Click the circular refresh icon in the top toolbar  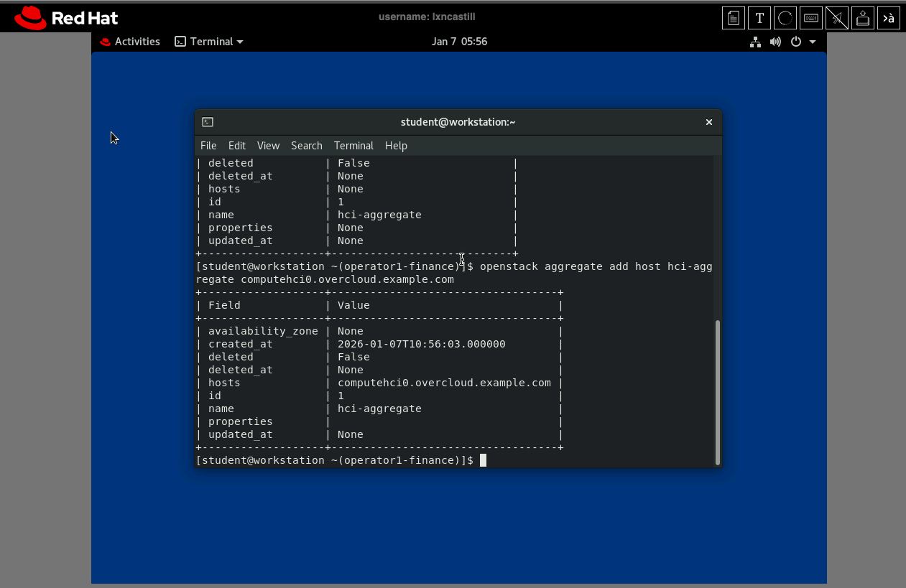point(785,18)
